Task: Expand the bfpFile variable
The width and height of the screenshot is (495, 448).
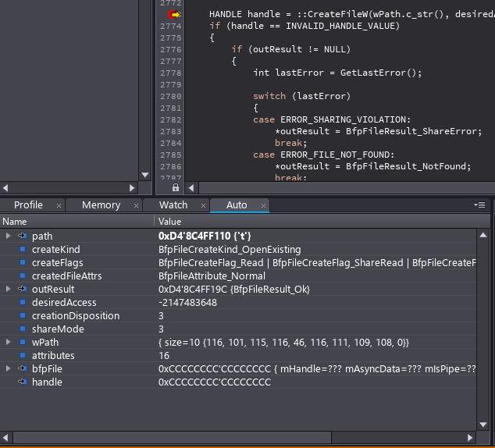Action: 9,368
